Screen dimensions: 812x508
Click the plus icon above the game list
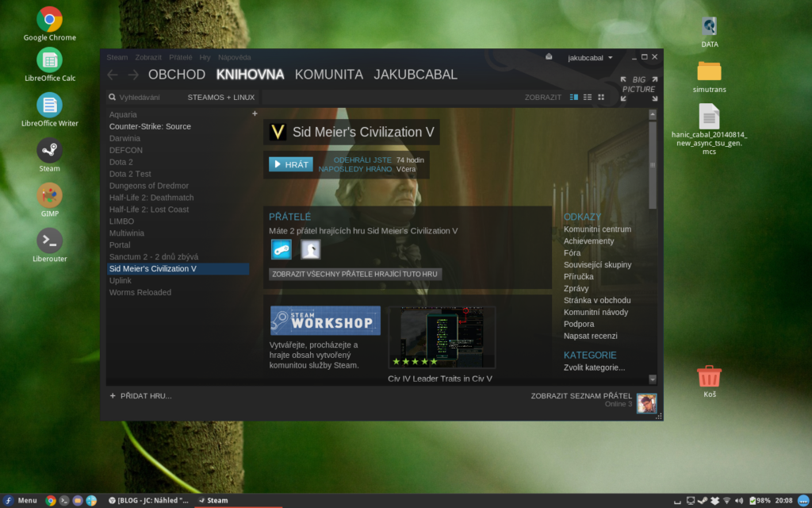coord(255,114)
